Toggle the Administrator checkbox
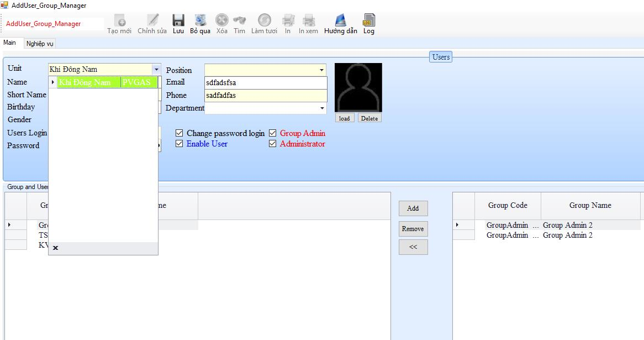The image size is (644, 340). coord(272,144)
